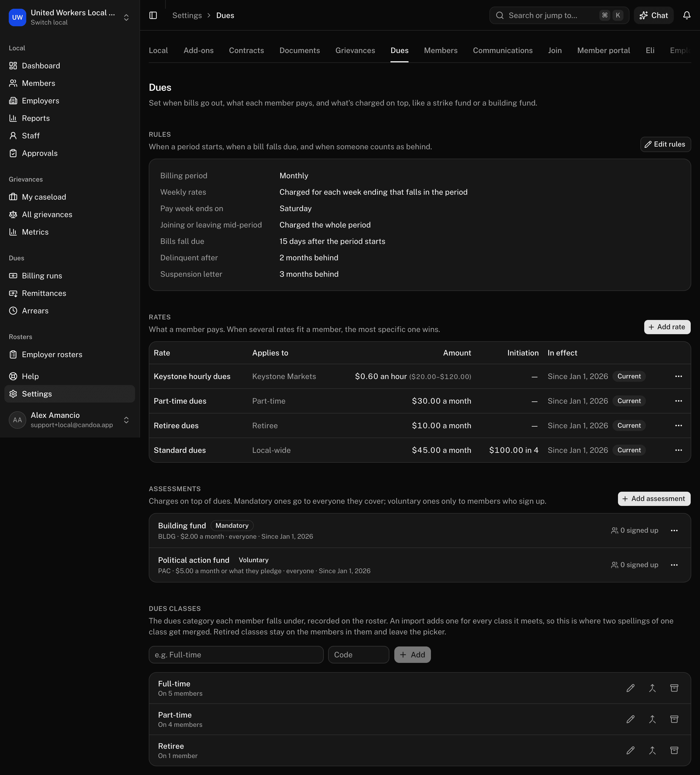Open Employer rosters in the sidebar
Screen dimensions: 700x775
pyautogui.click(x=69, y=354)
